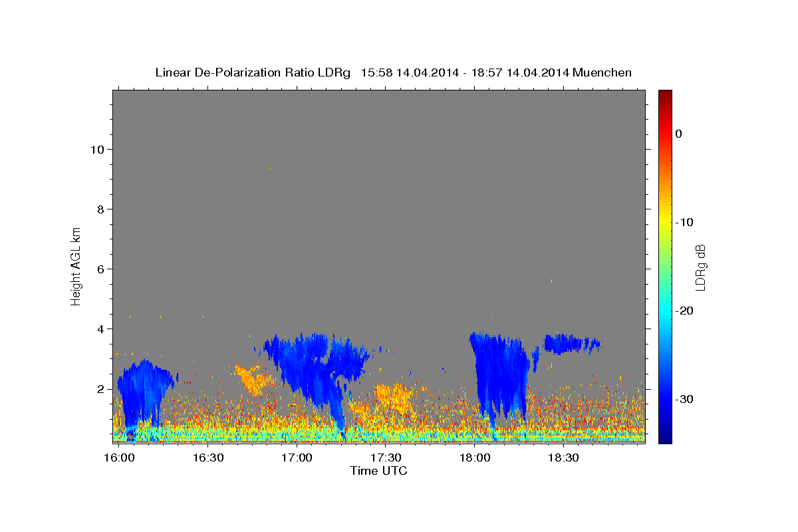Click the 18:00 time tick label
The height and width of the screenshot is (532, 798).
click(x=474, y=458)
